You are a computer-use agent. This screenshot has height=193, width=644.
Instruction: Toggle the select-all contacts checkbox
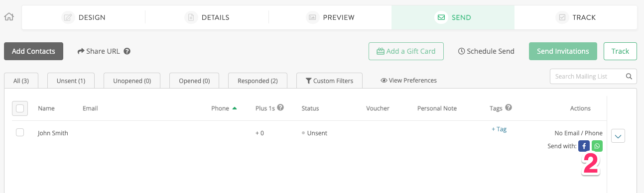point(20,108)
